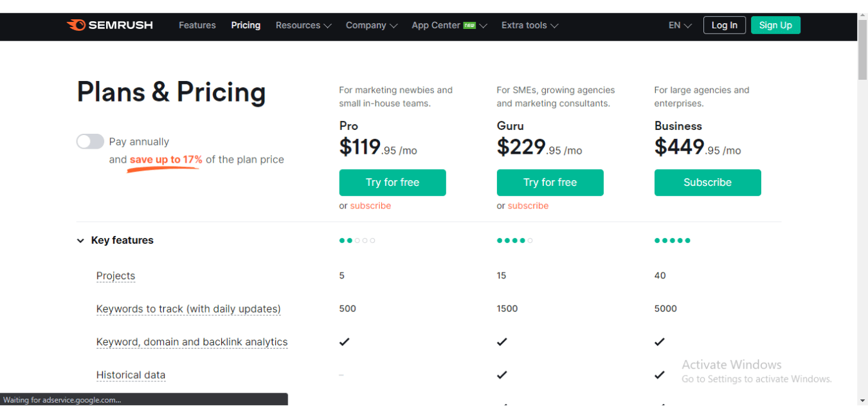Click the subscribe link under Guru's trial button
Screen dimensions: 868x418
tap(528, 205)
